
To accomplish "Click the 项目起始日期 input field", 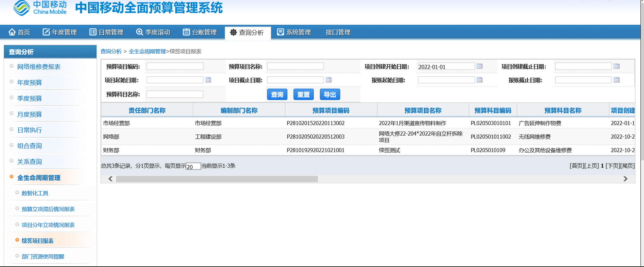I will point(175,80).
